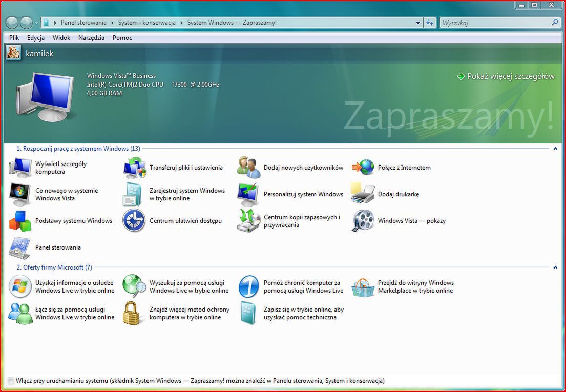This screenshot has width=566, height=392.
Task: Click the Łącz się za pomocą Messenger icon
Action: pyautogui.click(x=20, y=313)
